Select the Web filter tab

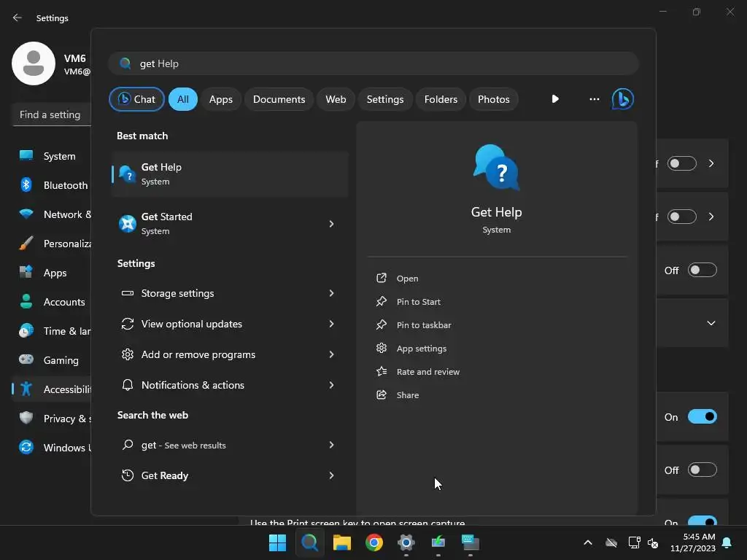[x=336, y=99]
